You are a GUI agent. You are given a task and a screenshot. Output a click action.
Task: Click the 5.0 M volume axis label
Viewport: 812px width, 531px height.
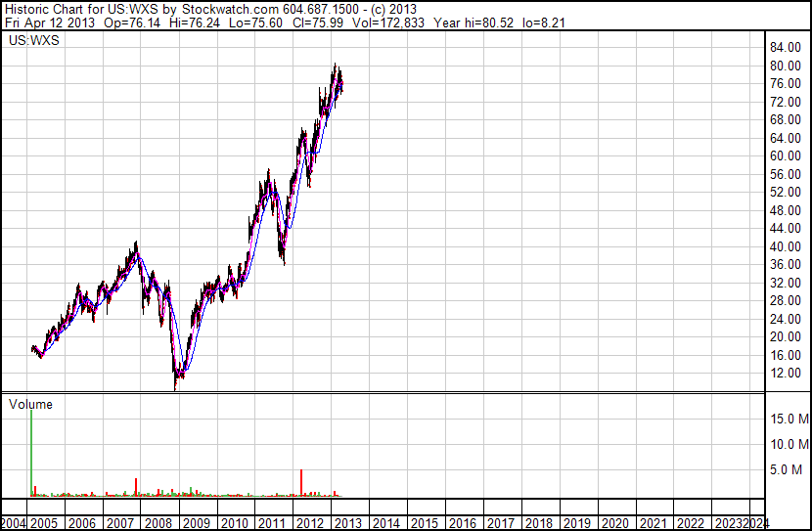pyautogui.click(x=786, y=469)
